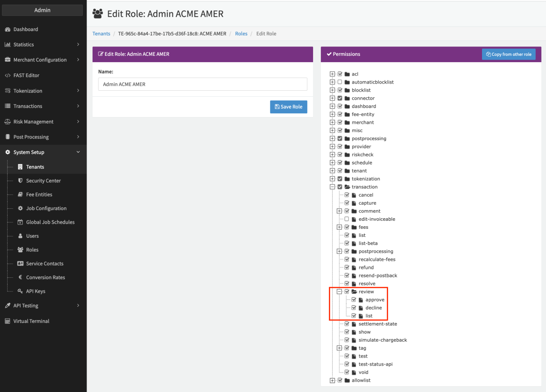Image resolution: width=546 pixels, height=392 pixels.
Task: Open Job Configuration in System Setup
Action: coord(46,208)
